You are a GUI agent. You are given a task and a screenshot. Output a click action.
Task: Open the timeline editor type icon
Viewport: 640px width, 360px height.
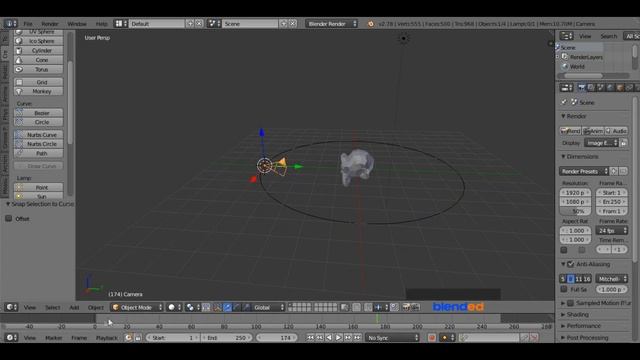[x=11, y=338]
